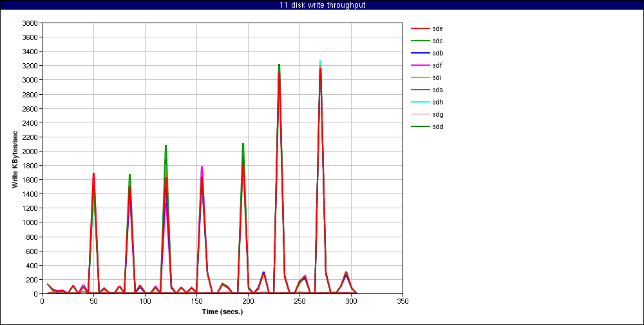
Task: Click the 50 x-axis tick value
Action: (x=93, y=300)
